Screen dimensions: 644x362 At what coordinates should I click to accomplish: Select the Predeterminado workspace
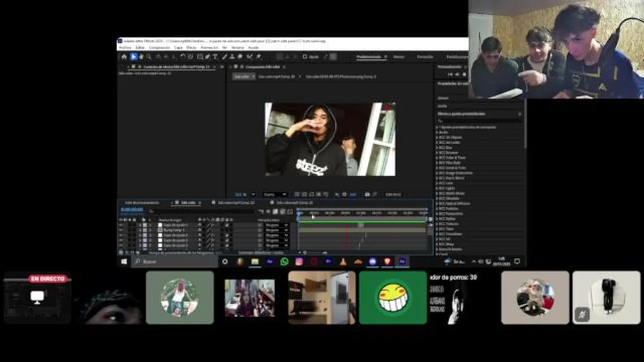click(x=369, y=57)
